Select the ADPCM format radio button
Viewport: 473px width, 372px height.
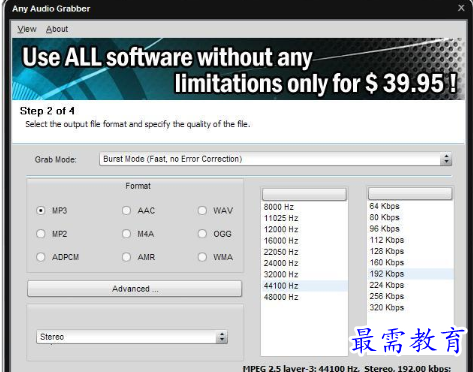coord(41,257)
